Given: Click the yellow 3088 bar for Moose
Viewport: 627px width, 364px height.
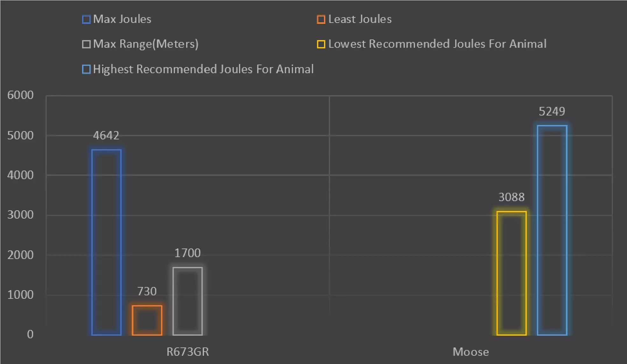Looking at the screenshot, I should [511, 273].
